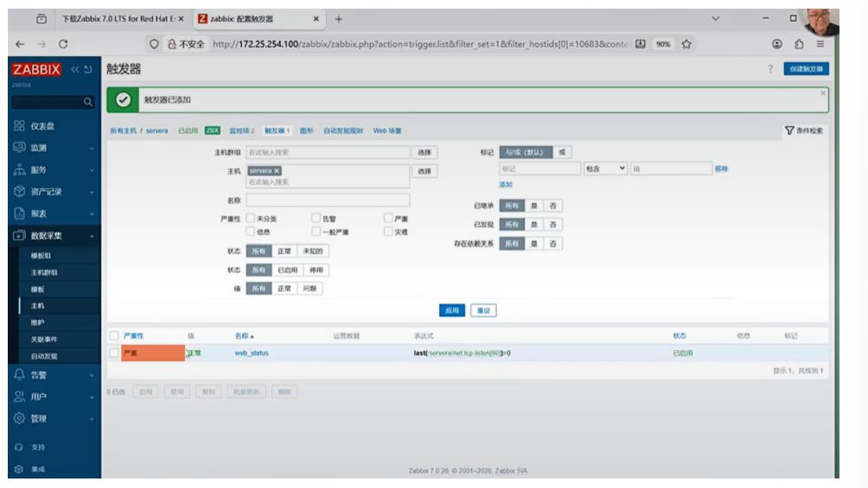868x488 pixels.
Task: Open the 主机群组 submenu item
Action: coord(44,272)
